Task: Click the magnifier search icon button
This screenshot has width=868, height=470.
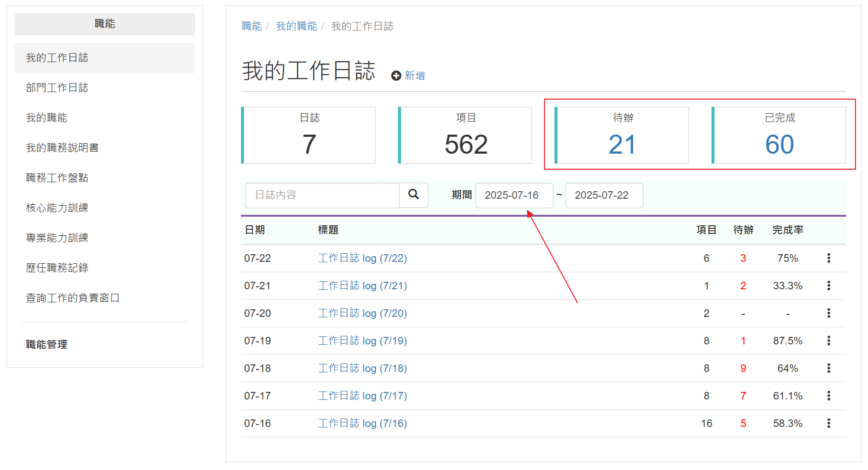Action: (x=413, y=195)
